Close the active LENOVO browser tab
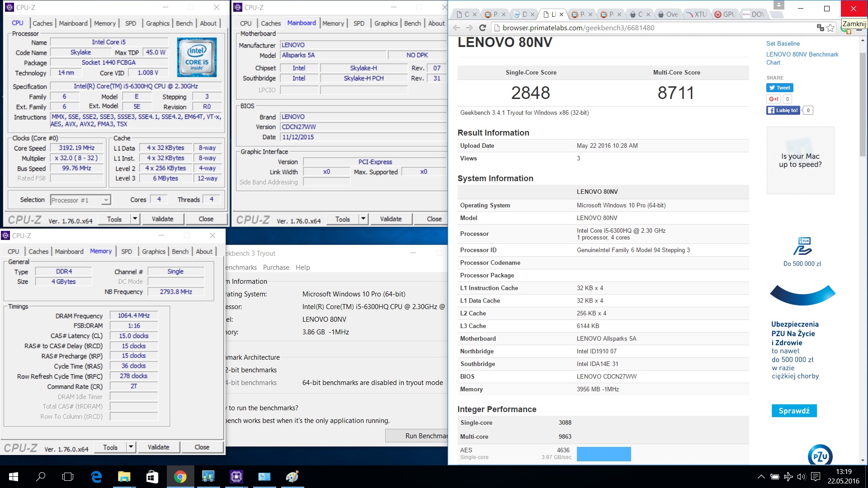 click(561, 14)
